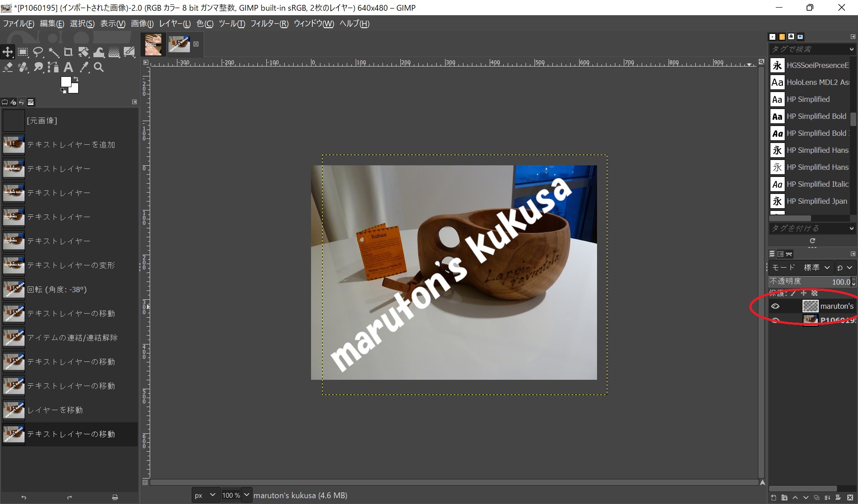Switch to the first image tab thumbnail
Viewport: 858px width, 504px height.
tap(153, 45)
